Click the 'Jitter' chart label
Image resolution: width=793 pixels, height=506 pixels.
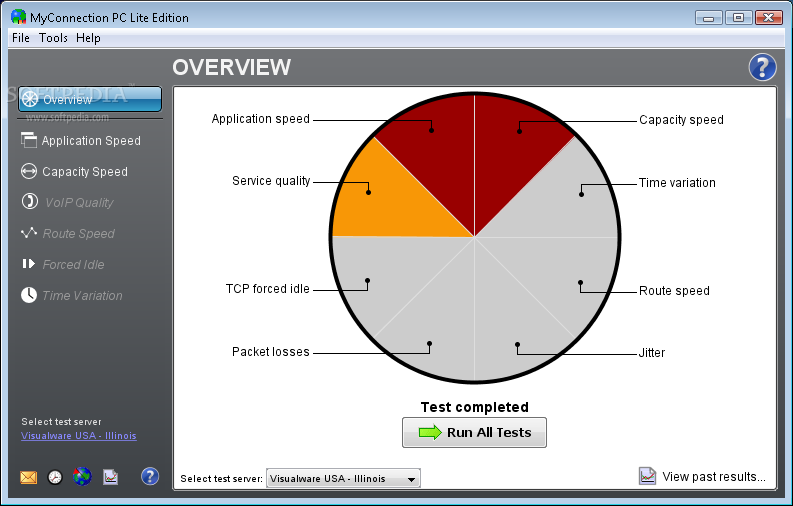coord(651,353)
